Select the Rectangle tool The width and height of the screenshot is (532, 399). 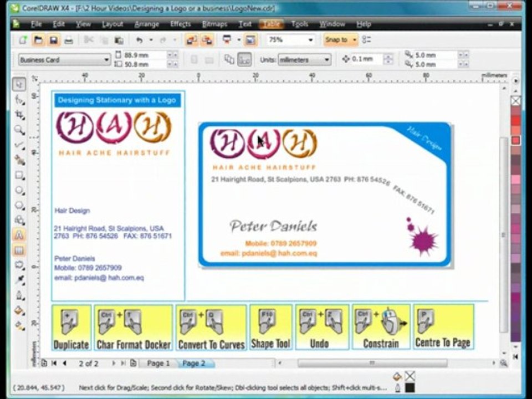[x=19, y=176]
